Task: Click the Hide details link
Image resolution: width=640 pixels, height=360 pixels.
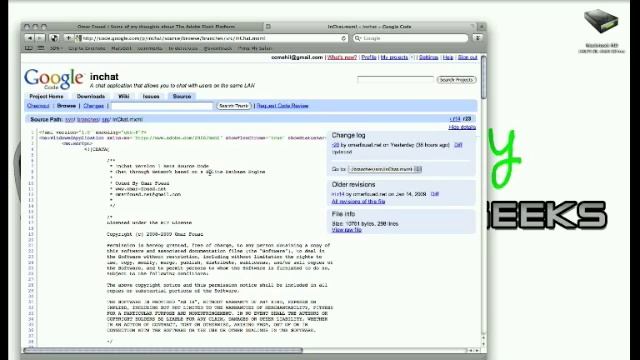Action: point(462,127)
